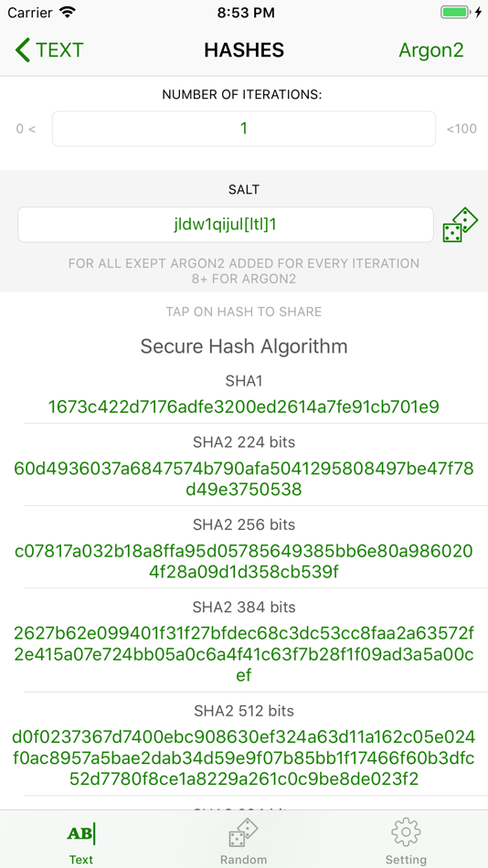This screenshot has height=868, width=488.
Task: Share the SHA1 hash value
Action: (x=244, y=407)
